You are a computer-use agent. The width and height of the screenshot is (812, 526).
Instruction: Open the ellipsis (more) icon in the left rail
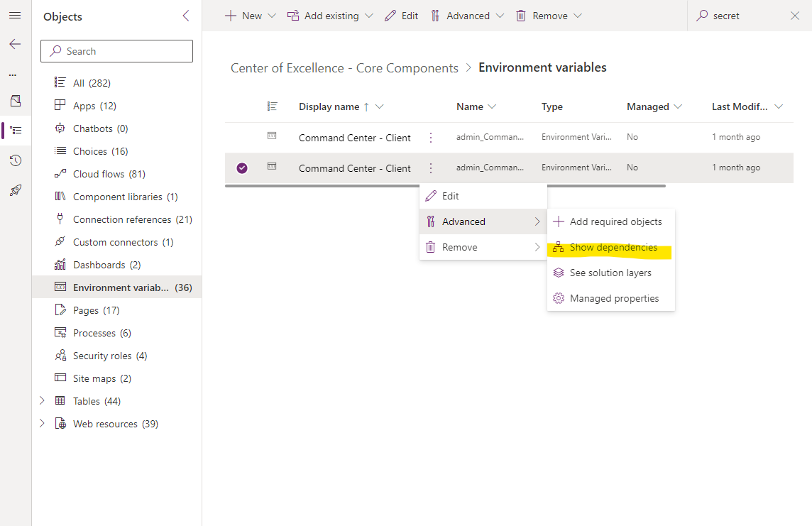(15, 74)
